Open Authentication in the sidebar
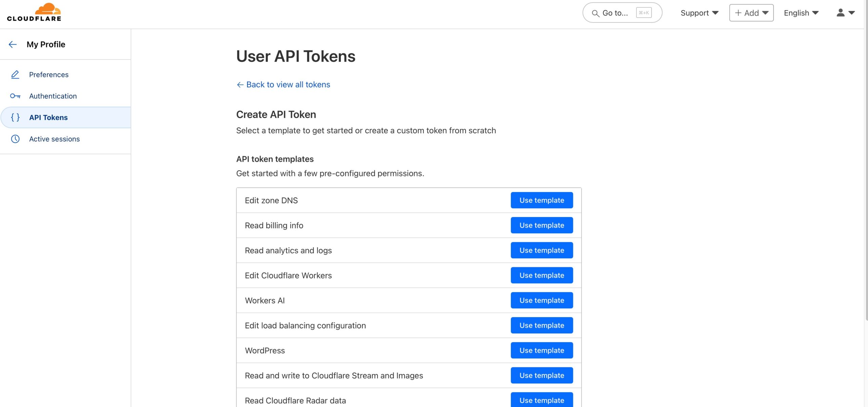 (x=53, y=96)
